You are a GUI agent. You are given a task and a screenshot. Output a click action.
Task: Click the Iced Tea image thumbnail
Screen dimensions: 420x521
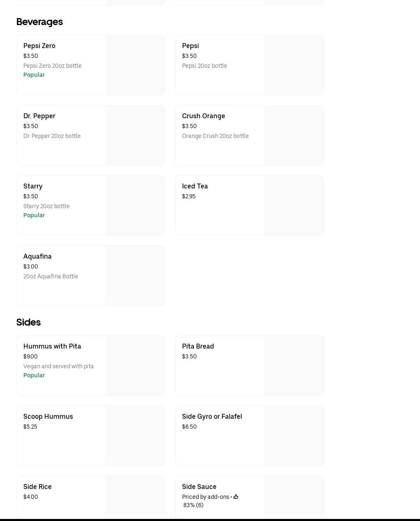tap(294, 205)
